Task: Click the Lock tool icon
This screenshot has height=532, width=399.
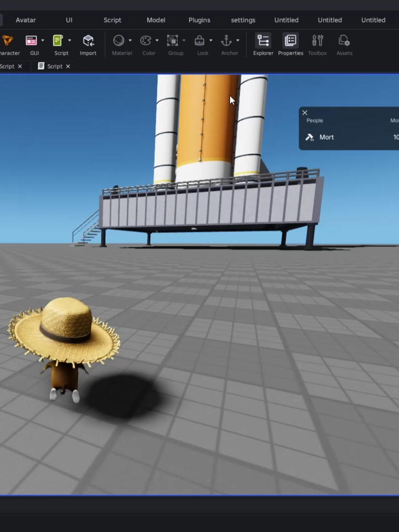Action: [199, 41]
